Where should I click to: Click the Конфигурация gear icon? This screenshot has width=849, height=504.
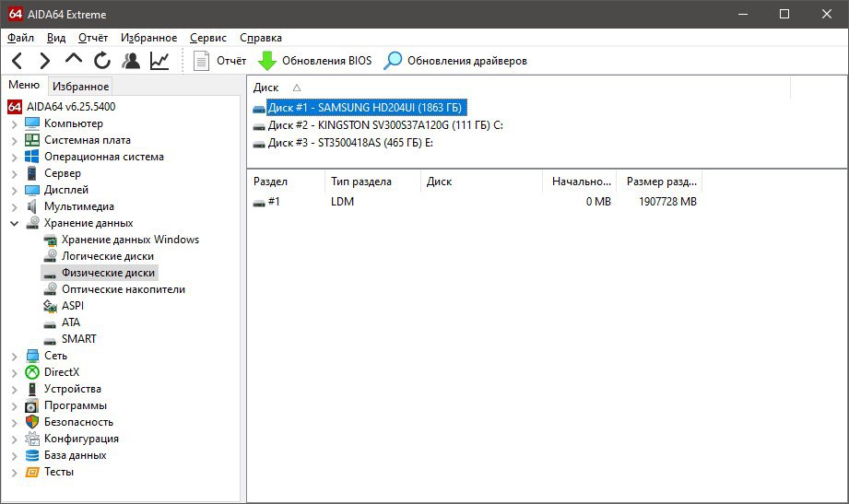(x=32, y=439)
